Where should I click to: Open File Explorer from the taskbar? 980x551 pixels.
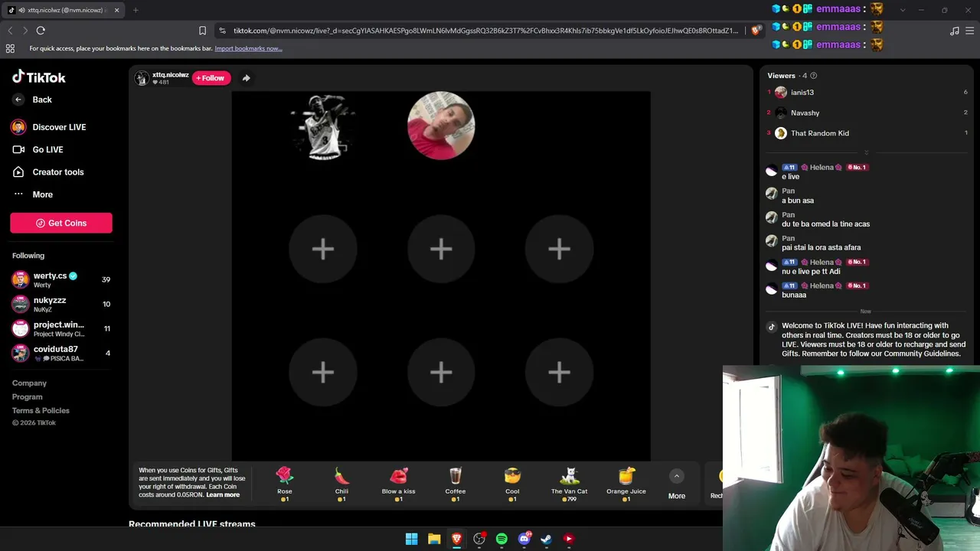[434, 539]
